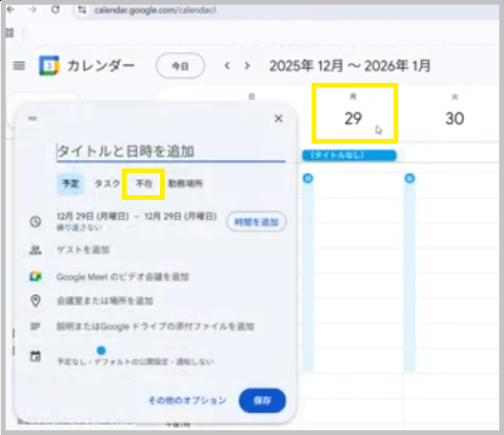Click the blue calendar color dot
Viewport: 504px width, 435px height.
[x=101, y=350]
